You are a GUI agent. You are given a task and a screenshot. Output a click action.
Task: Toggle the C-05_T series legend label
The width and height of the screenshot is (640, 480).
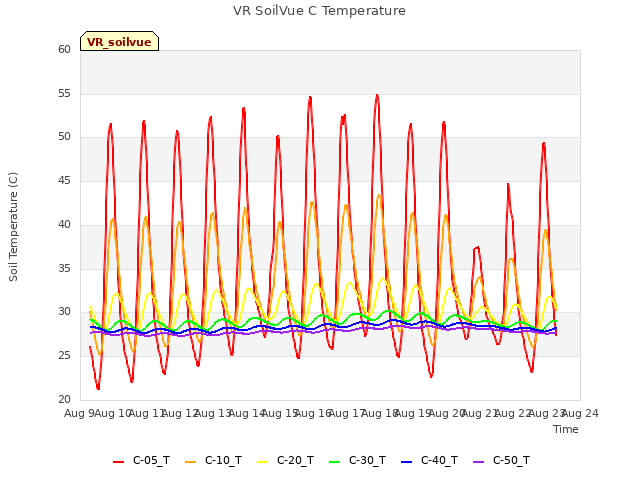tap(151, 461)
